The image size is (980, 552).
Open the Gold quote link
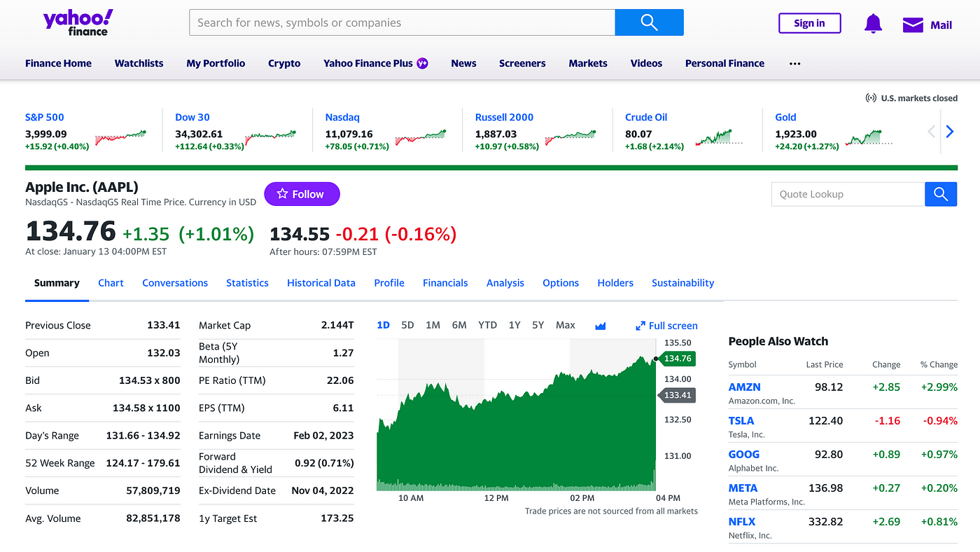click(x=785, y=117)
